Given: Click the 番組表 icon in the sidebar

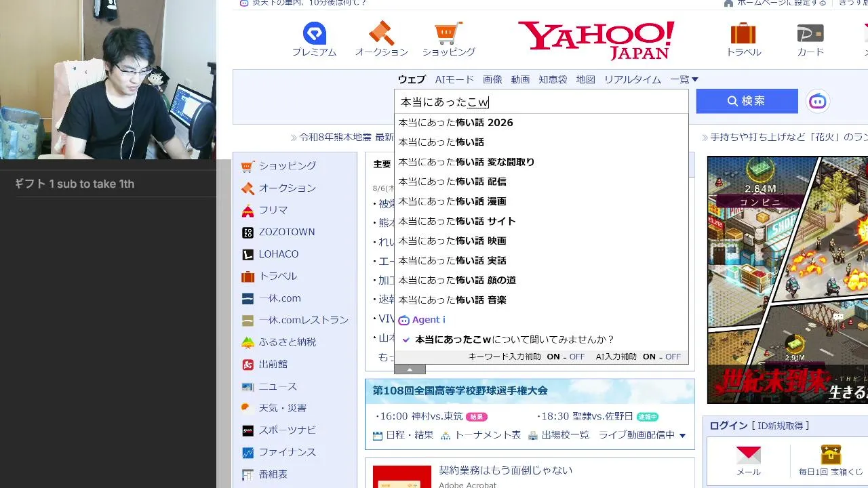Looking at the screenshot, I should 248,474.
